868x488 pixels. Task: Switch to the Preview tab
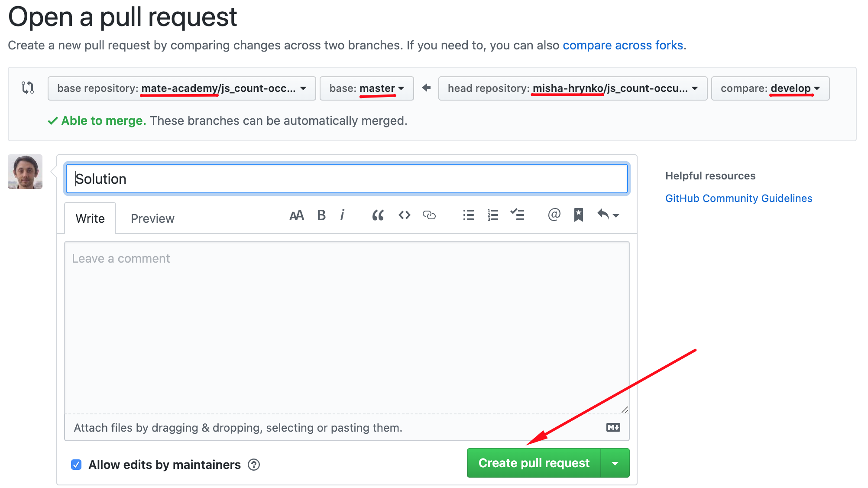click(x=152, y=218)
